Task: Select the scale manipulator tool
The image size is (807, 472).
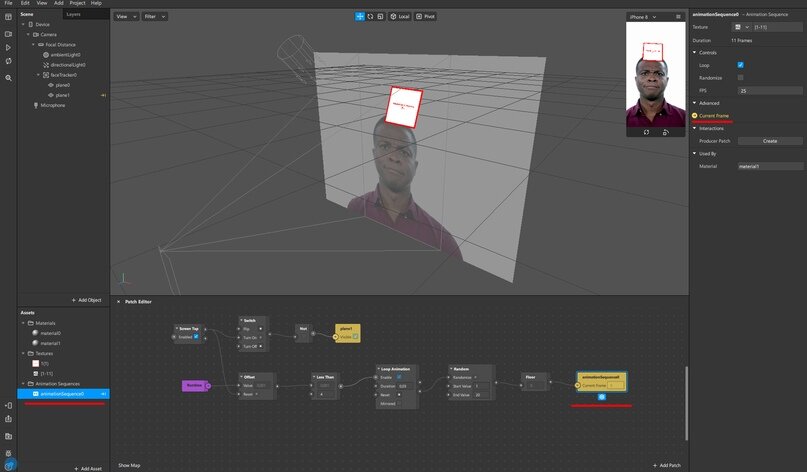Action: click(380, 17)
